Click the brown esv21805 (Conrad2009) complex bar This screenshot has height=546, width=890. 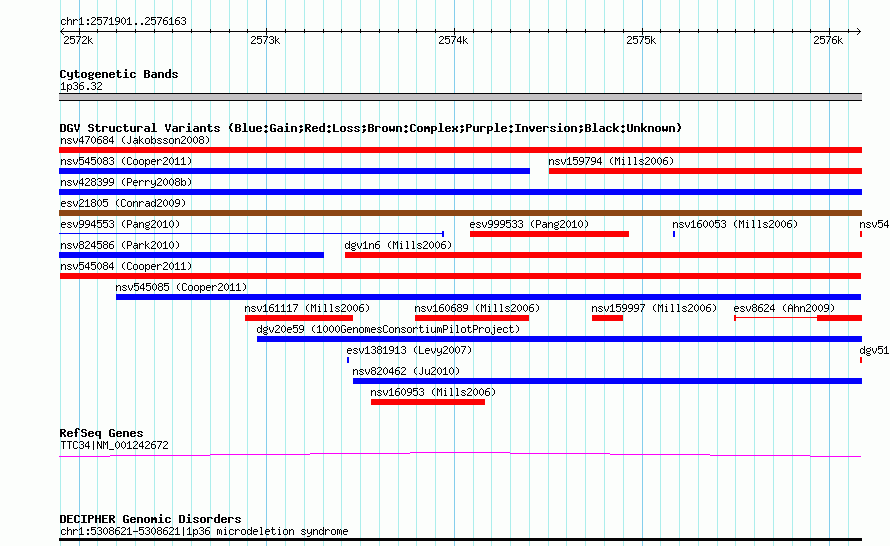(x=460, y=213)
